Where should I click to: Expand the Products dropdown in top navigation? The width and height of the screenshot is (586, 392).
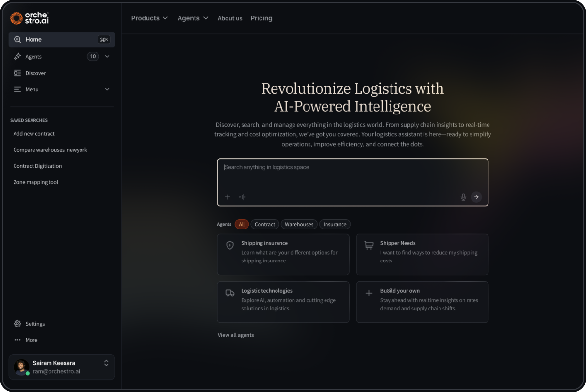coord(149,18)
